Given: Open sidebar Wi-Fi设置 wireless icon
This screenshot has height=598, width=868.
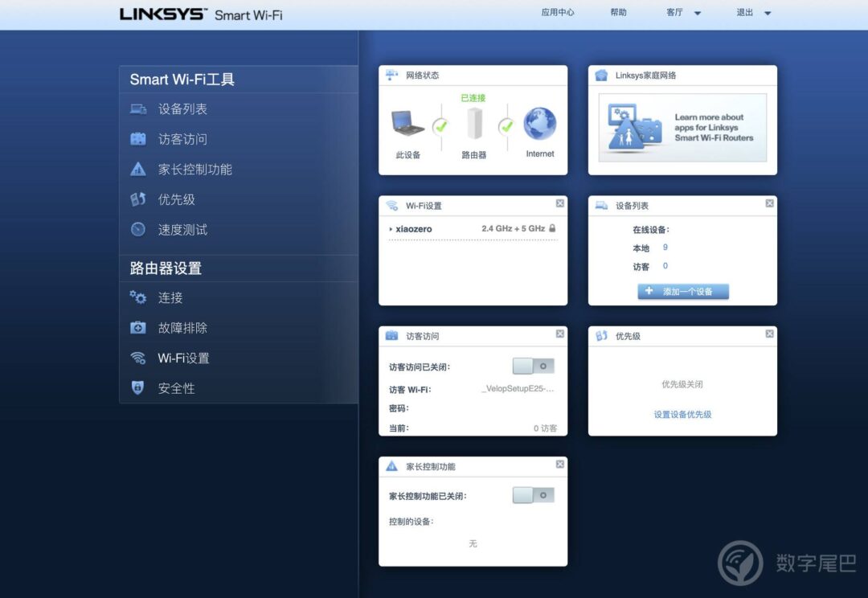Looking at the screenshot, I should 138,358.
